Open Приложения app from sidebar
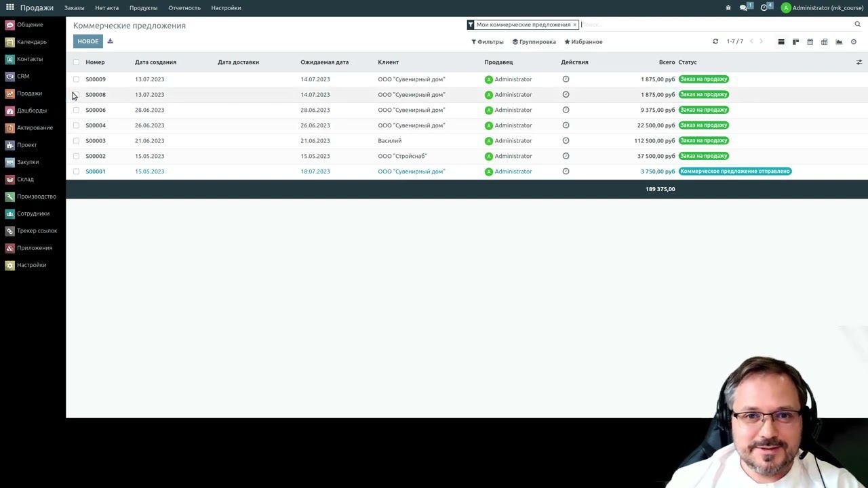868x488 pixels. pos(28,247)
